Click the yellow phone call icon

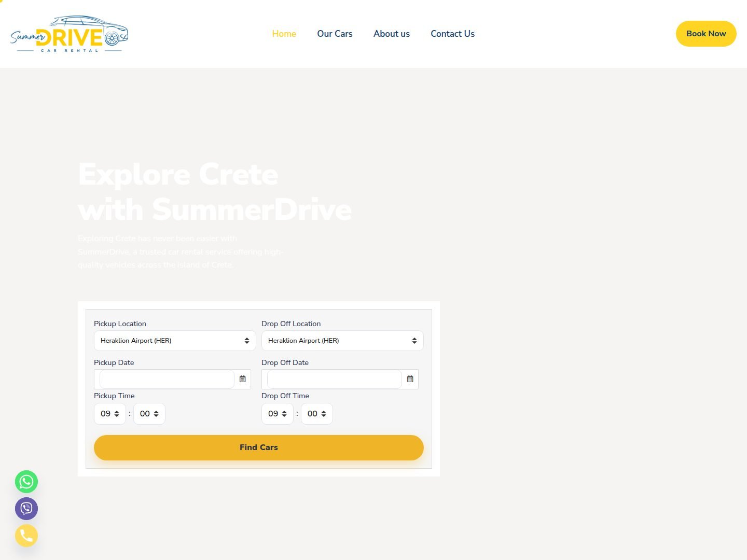click(26, 536)
